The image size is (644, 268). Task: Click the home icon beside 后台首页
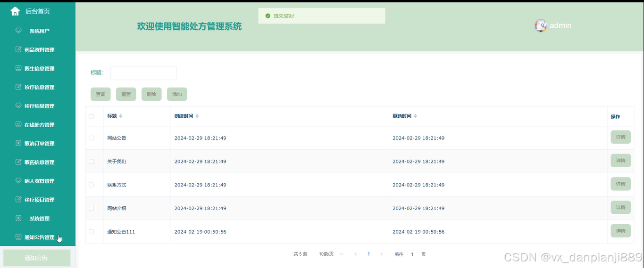[x=15, y=11]
